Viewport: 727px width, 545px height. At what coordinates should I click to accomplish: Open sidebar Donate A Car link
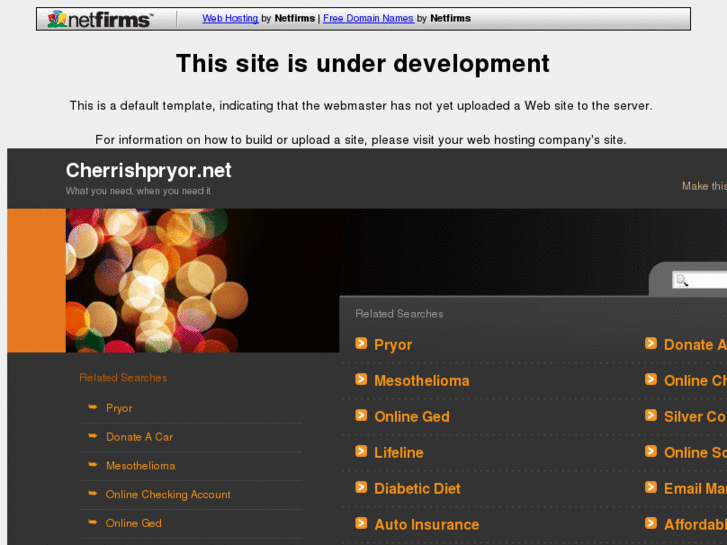point(139,437)
